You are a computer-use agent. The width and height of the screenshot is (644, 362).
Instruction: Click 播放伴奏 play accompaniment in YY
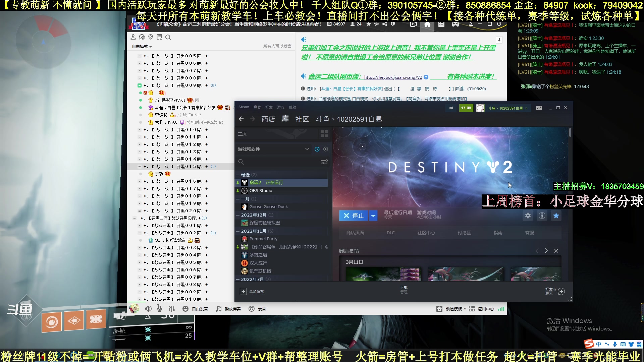pos(228,309)
